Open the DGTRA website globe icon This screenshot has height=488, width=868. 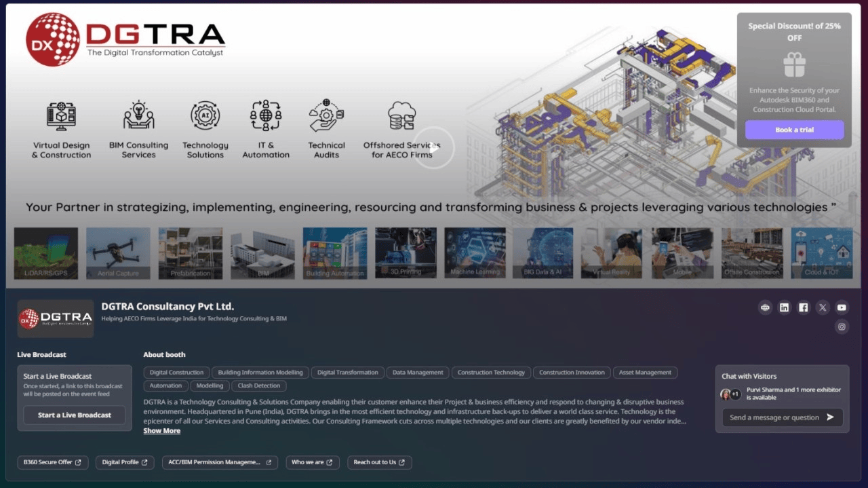point(765,307)
